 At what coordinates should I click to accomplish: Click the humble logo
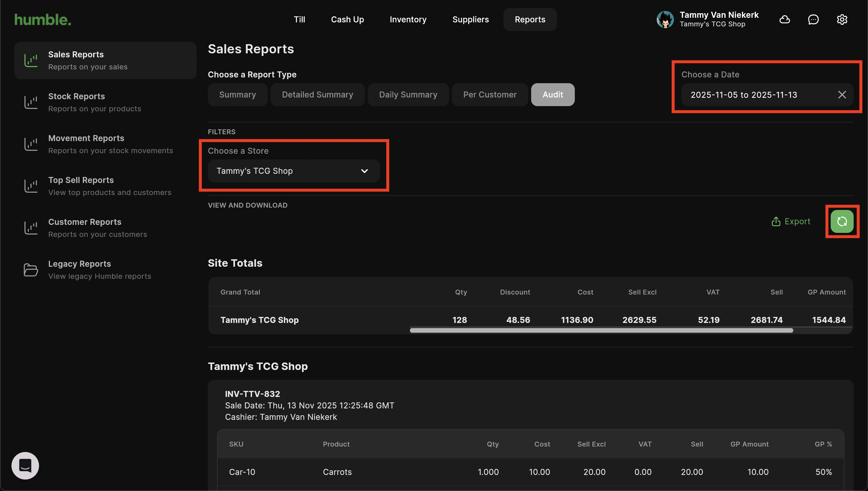coord(43,20)
